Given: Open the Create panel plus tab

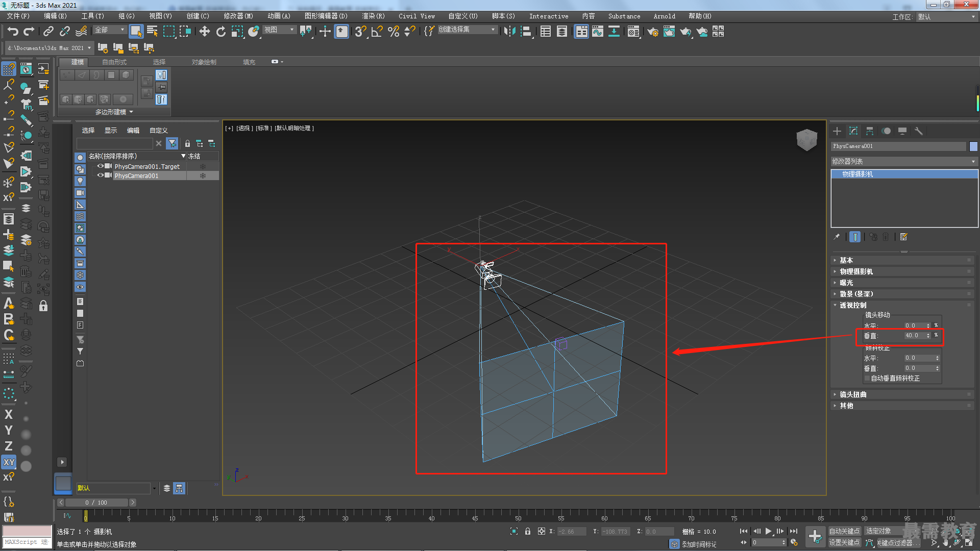Looking at the screenshot, I should point(837,131).
